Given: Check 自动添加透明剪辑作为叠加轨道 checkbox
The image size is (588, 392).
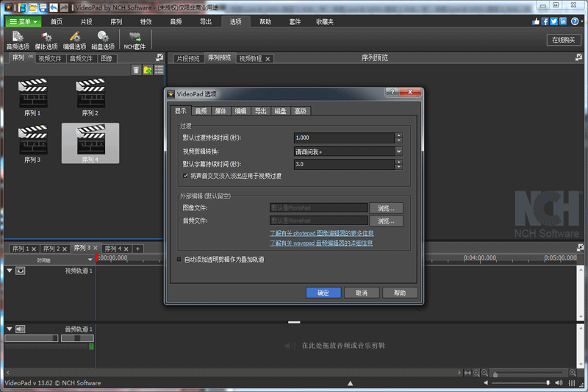Looking at the screenshot, I should (x=179, y=259).
